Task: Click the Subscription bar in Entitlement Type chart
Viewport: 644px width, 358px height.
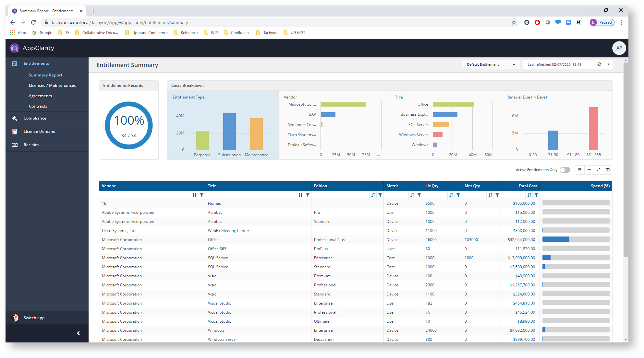Action: pos(229,132)
